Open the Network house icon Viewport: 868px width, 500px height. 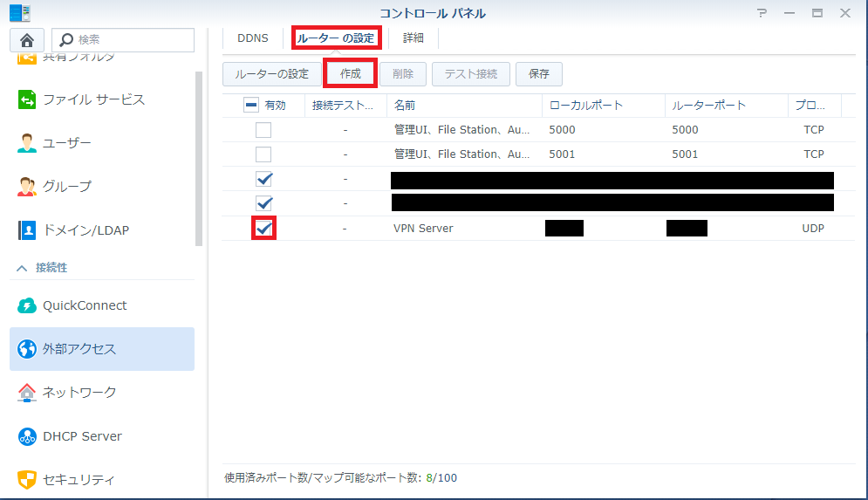click(26, 393)
